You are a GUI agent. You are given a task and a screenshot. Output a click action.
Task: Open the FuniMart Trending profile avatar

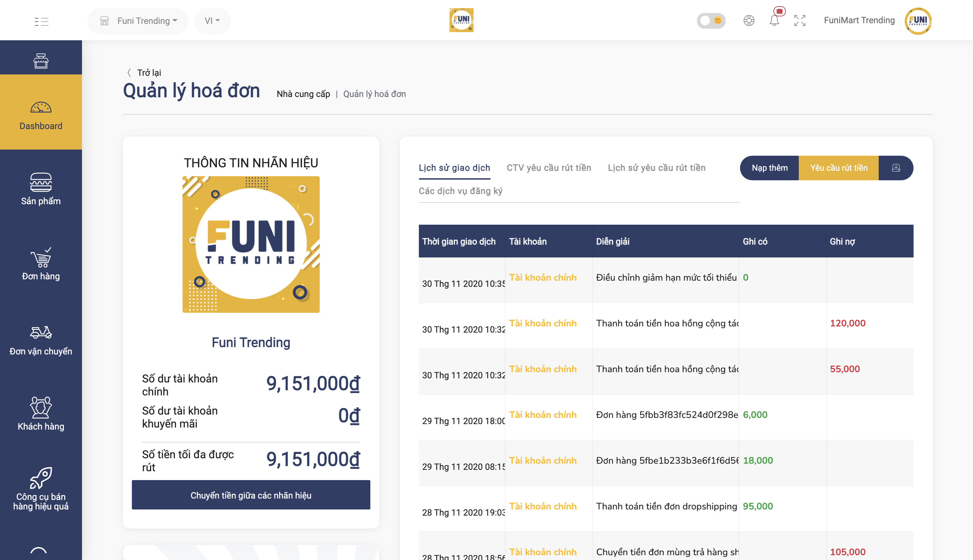tap(918, 21)
